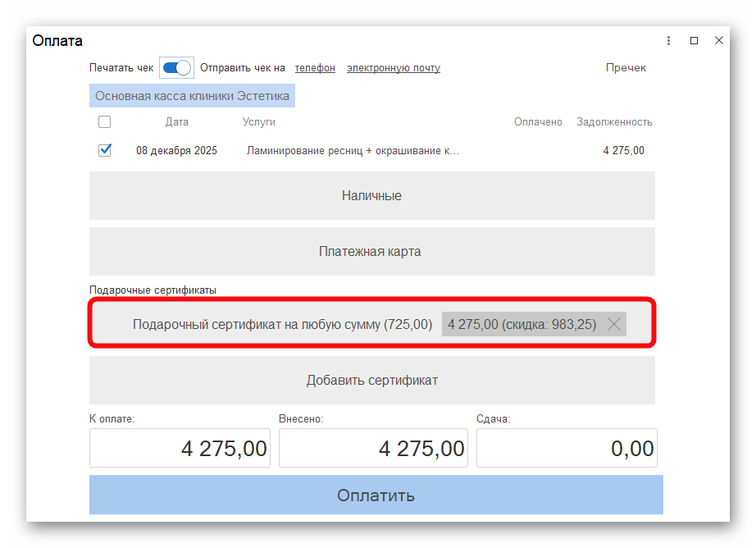The height and width of the screenshot is (548, 756).
Task: Toggle the Печатать чек switch off
Action: (x=176, y=67)
